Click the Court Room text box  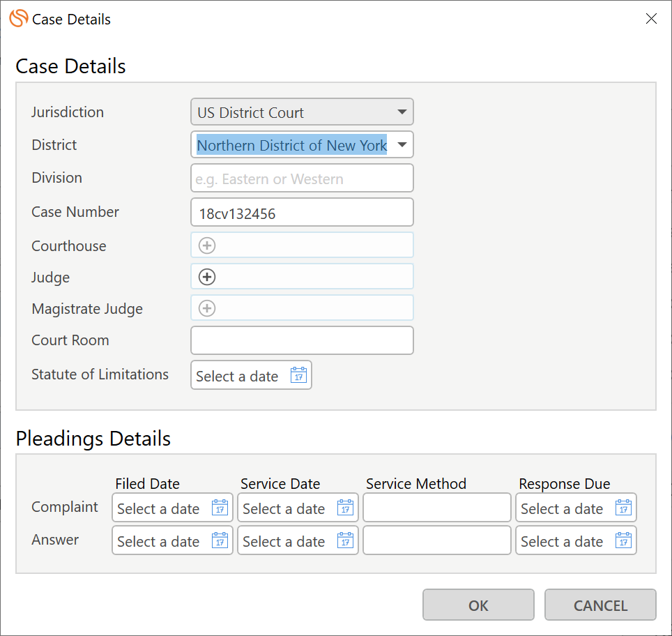(302, 340)
